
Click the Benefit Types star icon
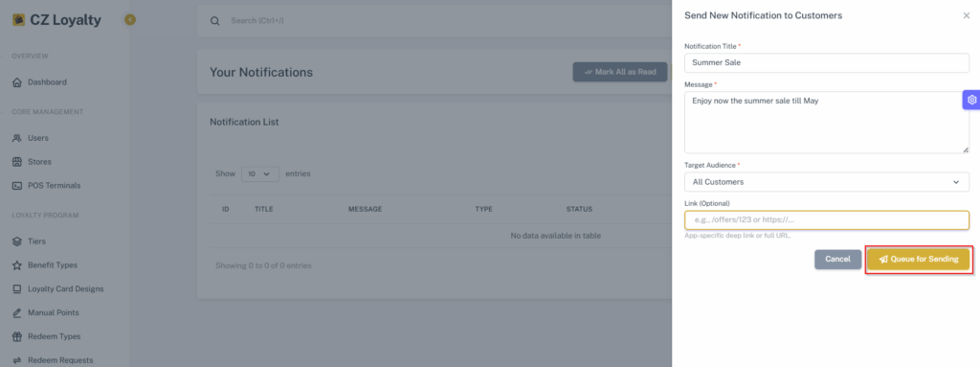pos(17,264)
